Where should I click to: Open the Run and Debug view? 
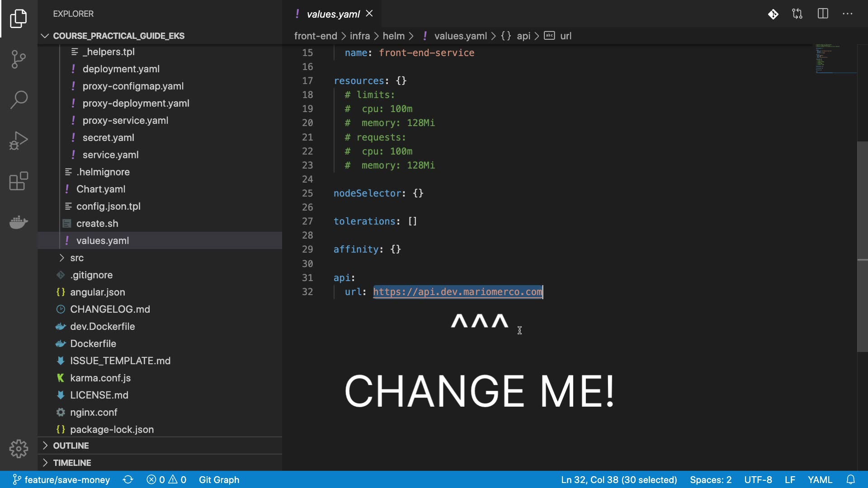tap(19, 141)
